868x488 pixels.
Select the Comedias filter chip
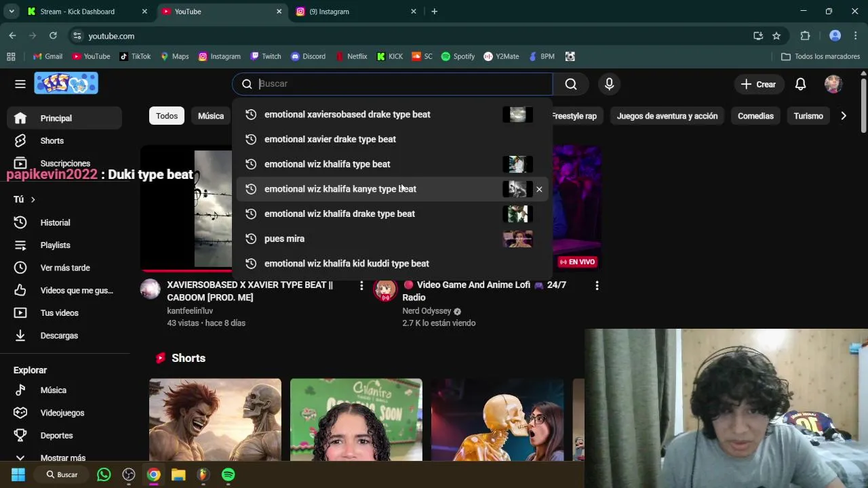point(755,116)
